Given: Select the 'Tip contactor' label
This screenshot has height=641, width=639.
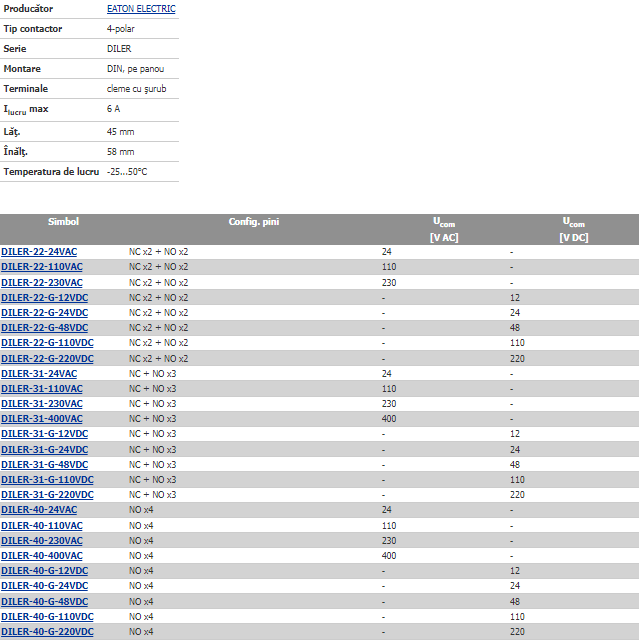Looking at the screenshot, I should (33, 29).
